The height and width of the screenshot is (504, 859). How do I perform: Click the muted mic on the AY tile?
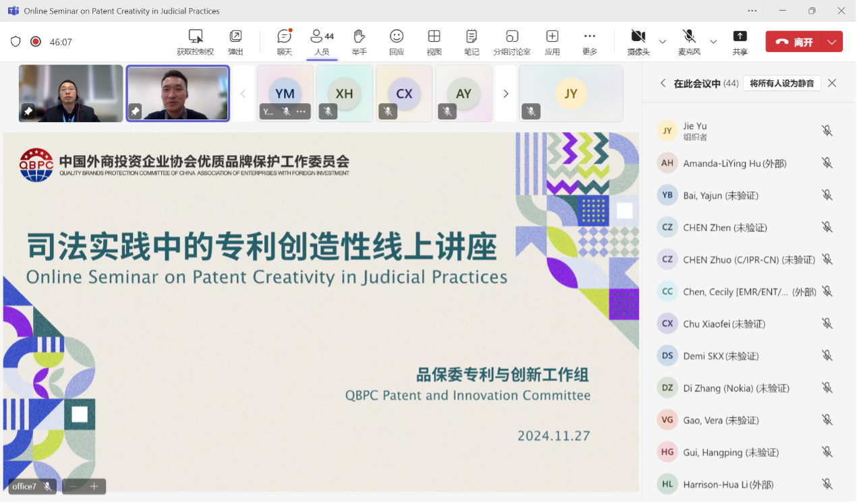click(447, 112)
